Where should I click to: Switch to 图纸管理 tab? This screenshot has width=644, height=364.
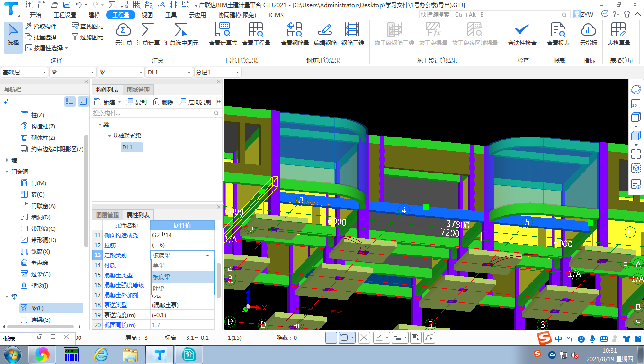138,90
